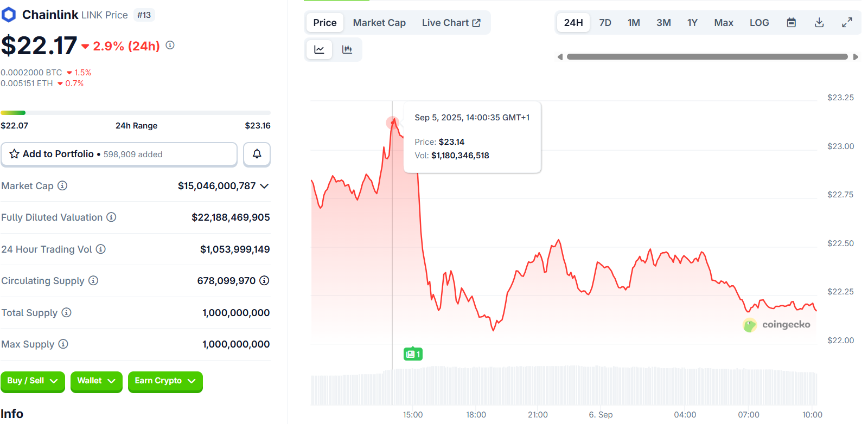Select the 1Y time range
868x424 pixels.
[692, 23]
